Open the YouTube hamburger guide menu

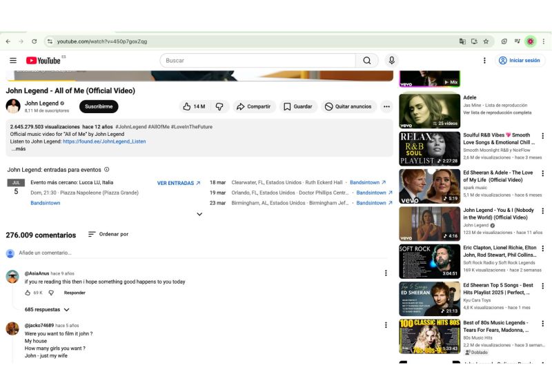tap(12, 61)
